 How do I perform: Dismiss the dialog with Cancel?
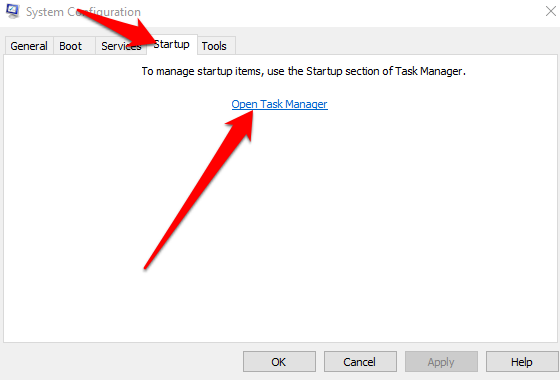point(360,362)
